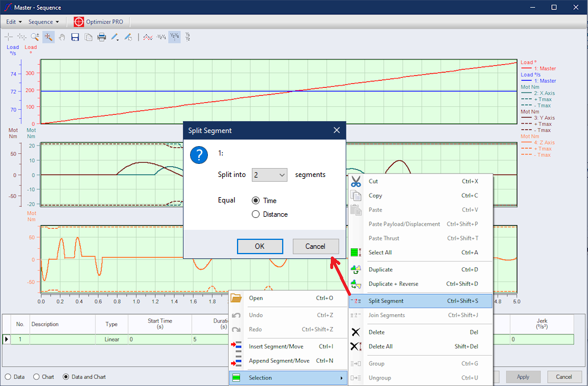Screen dimensions: 588x386
Task: Select the Distance radio button
Action: 256,214
